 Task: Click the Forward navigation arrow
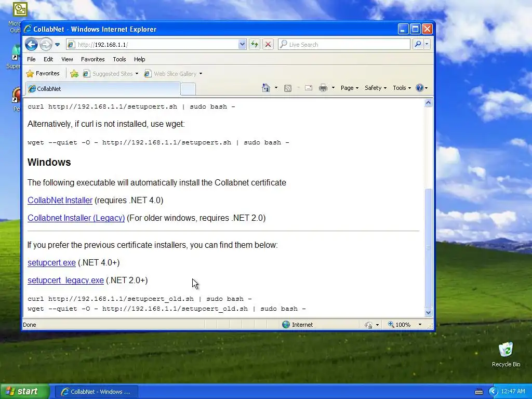(46, 45)
